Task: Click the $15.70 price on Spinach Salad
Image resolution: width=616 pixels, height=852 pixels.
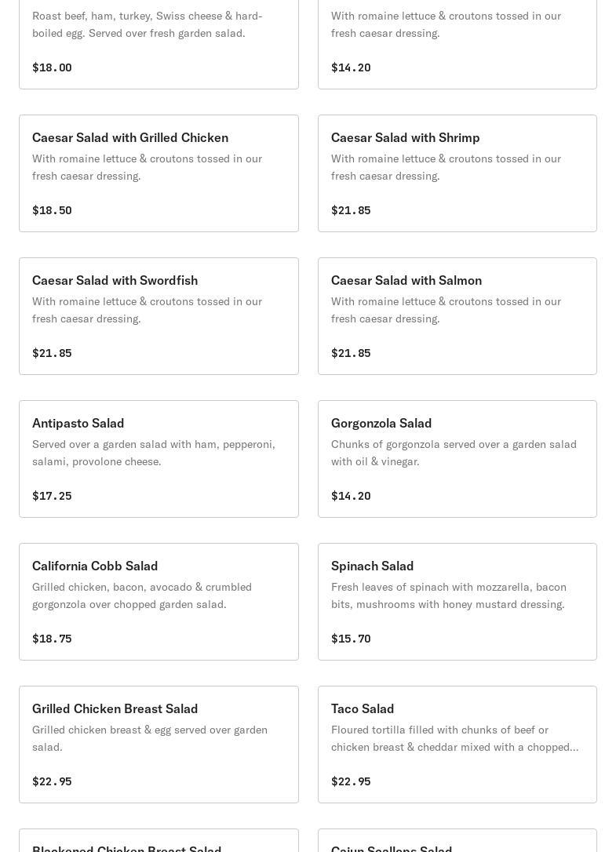Action: pyautogui.click(x=351, y=639)
